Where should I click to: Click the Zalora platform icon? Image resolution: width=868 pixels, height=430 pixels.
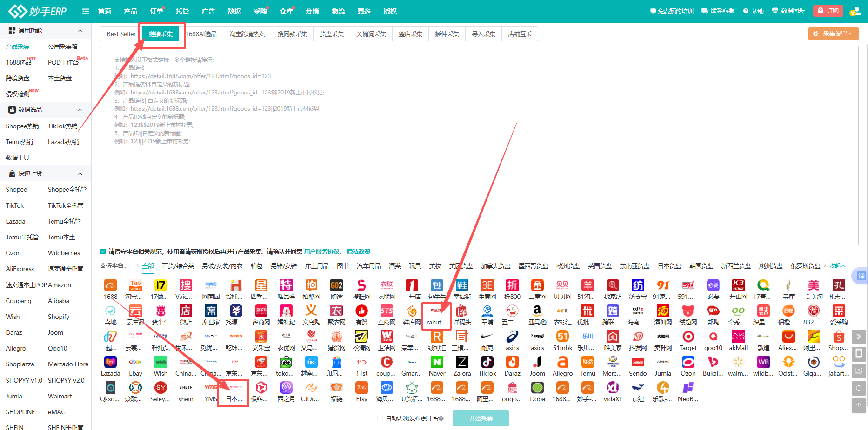coord(462,362)
